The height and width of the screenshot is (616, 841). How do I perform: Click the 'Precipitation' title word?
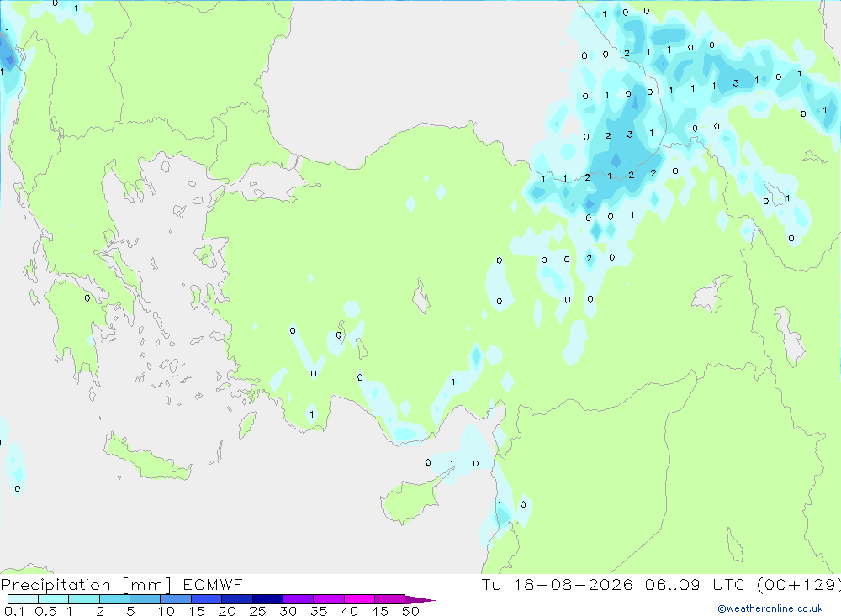coord(56,585)
